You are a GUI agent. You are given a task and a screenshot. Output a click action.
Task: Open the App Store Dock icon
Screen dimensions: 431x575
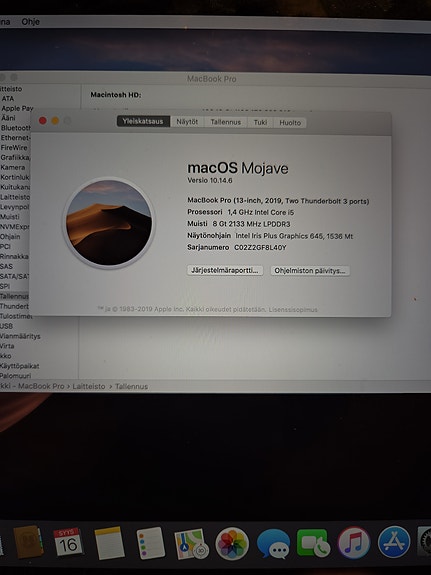point(394,542)
